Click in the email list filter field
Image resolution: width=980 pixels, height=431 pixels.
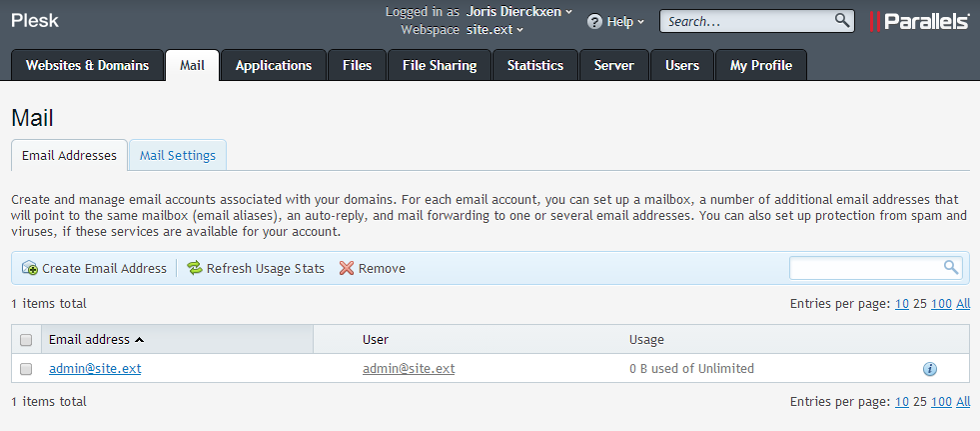click(865, 268)
